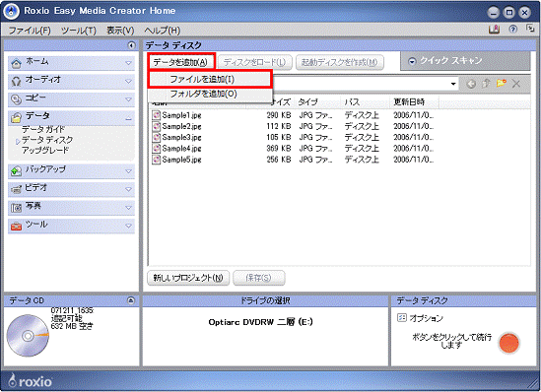Viewport: 541px width, 392px height.
Task: Click the 632 MB 空き disc info text
Action: [72, 326]
